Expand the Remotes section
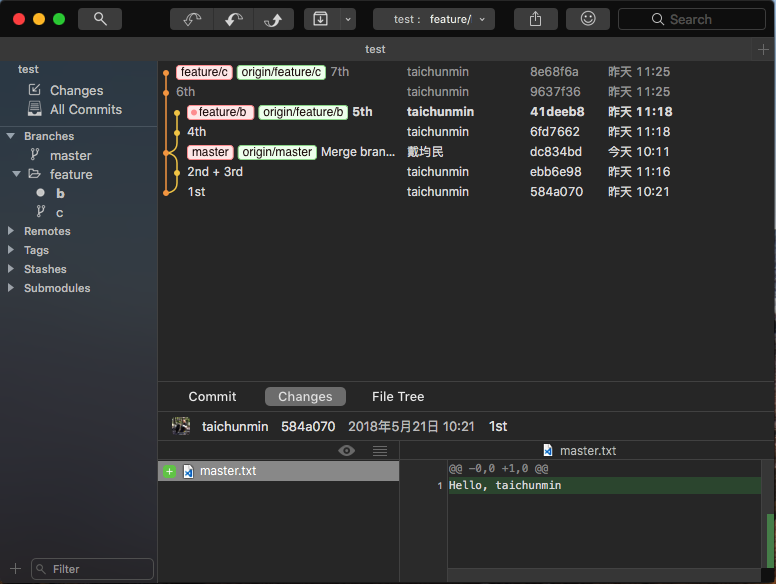This screenshot has height=584, width=776. (11, 231)
